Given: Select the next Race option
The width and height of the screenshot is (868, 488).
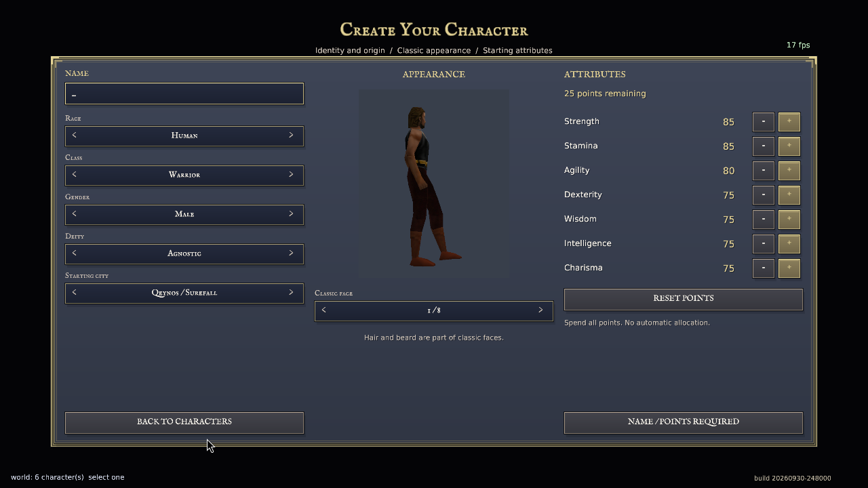Looking at the screenshot, I should pos(291,136).
